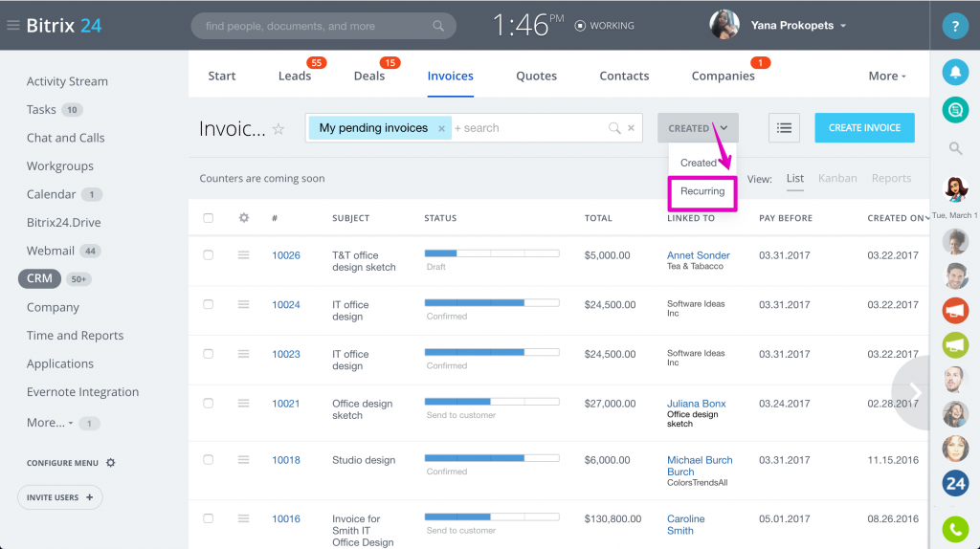Image resolution: width=980 pixels, height=549 pixels.
Task: Open the Contacts tab
Action: [x=624, y=76]
